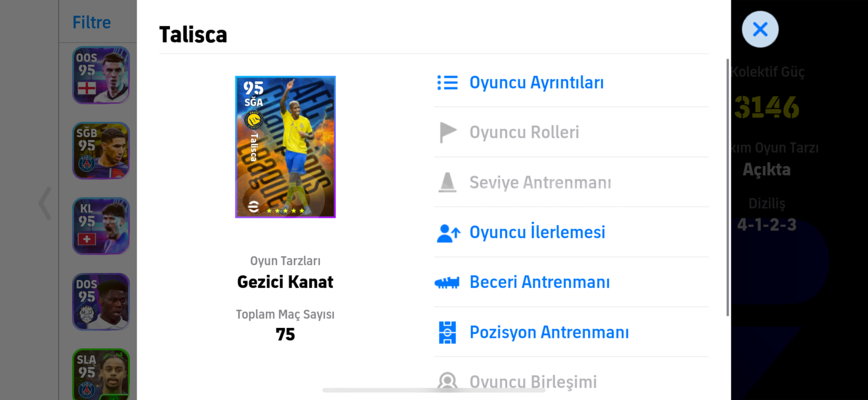Tap the football boot Beceri Antrenmanı icon
The height and width of the screenshot is (400, 868).
447,283
